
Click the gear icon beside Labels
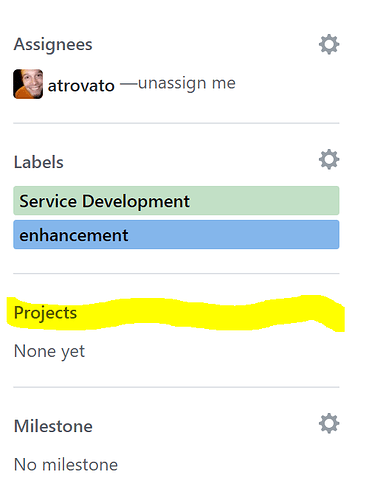[x=329, y=159]
